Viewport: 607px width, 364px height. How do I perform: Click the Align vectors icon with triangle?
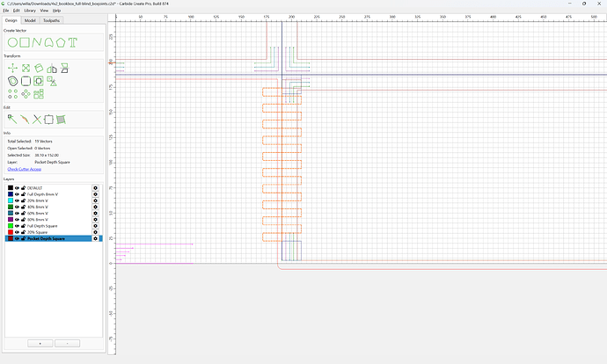[x=52, y=81]
